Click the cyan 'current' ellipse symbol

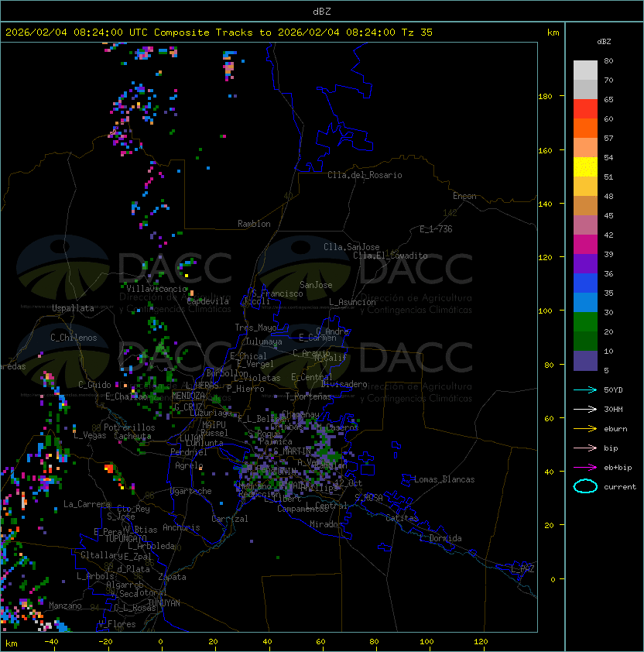coord(585,486)
